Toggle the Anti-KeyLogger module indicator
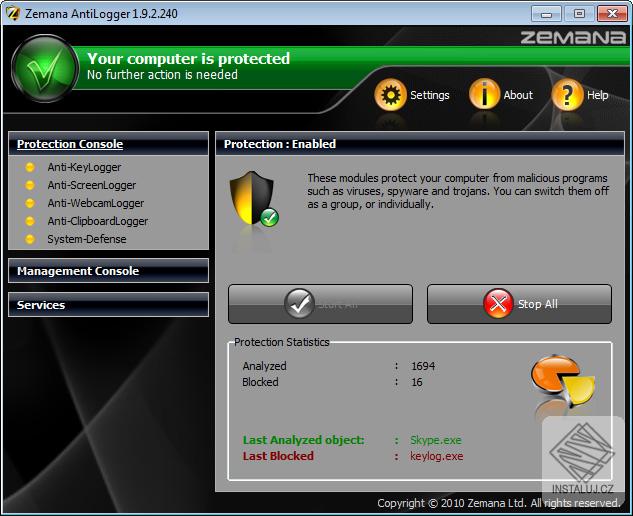 tap(30, 167)
